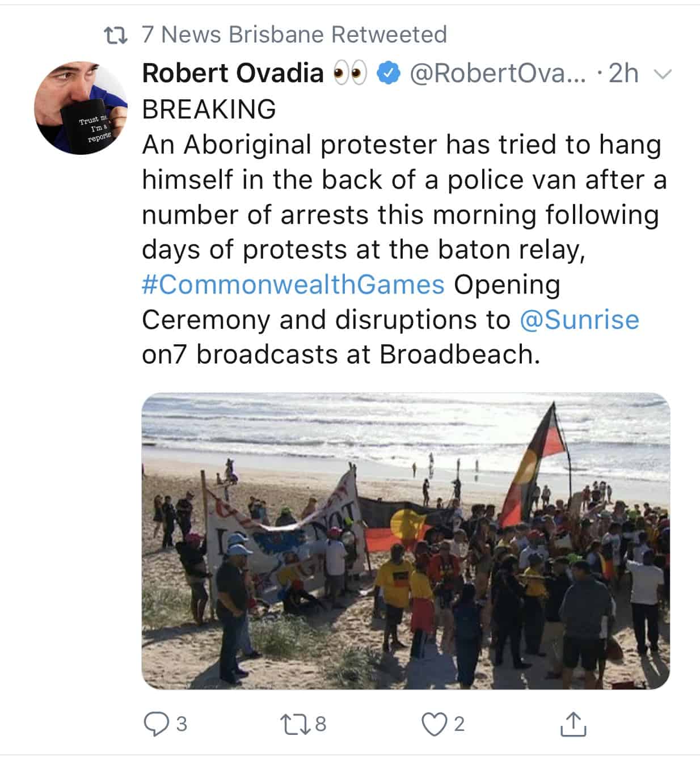Click the 2h timestamp
Viewport: 700px width, 761px height.
click(623, 74)
